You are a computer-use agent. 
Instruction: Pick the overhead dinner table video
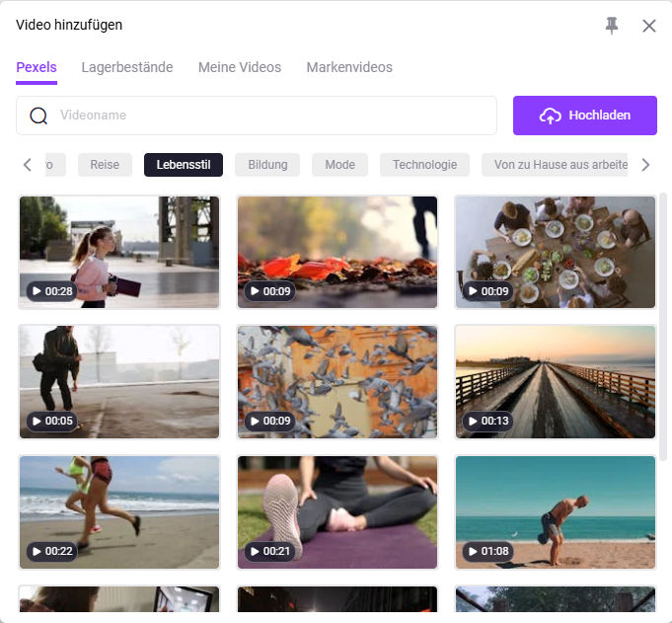[556, 252]
